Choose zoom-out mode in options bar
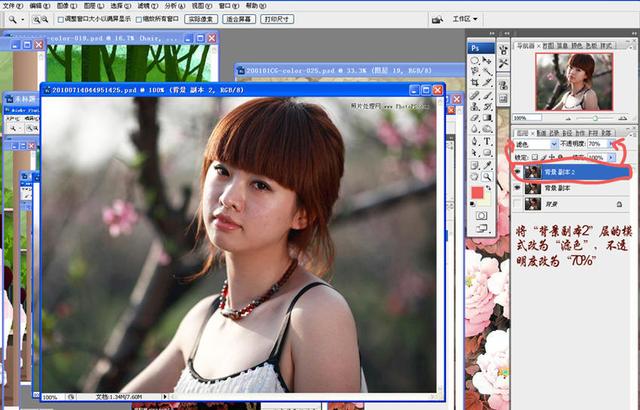 (44, 19)
